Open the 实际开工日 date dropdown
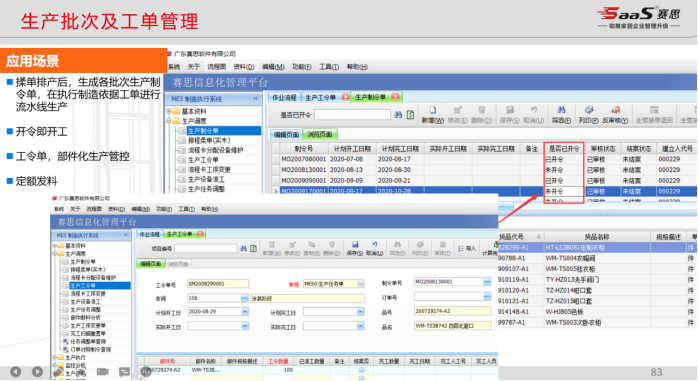 coord(245,326)
